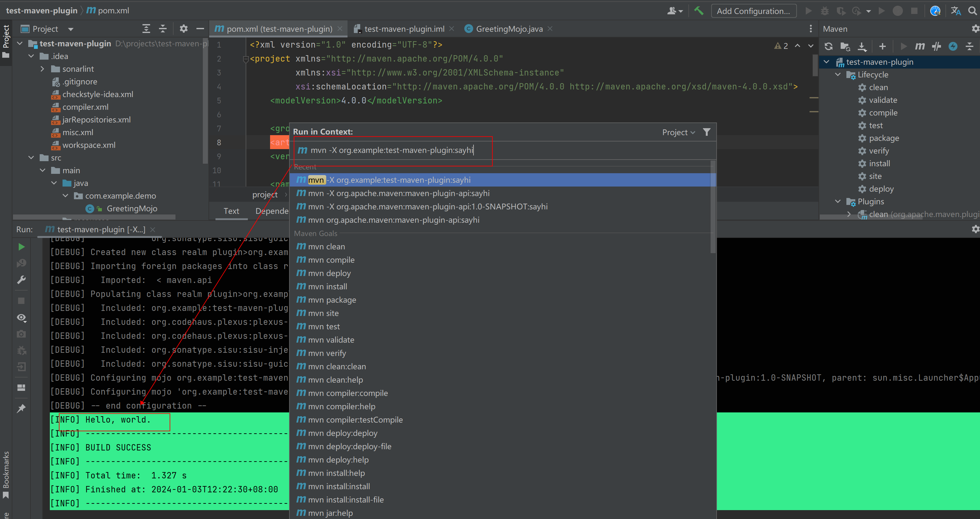Click Execute Maven Goal icon
980x519 pixels.
click(x=919, y=46)
